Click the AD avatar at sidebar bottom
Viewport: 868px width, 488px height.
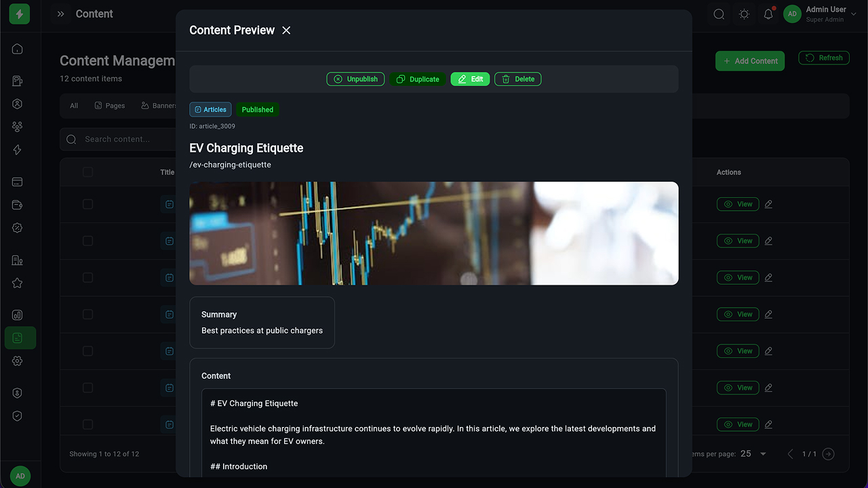(20, 476)
